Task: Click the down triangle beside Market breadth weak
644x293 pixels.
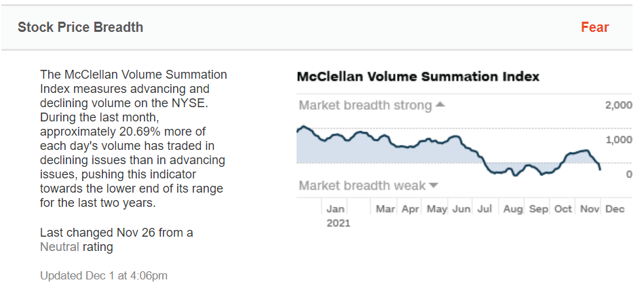Action: pyautogui.click(x=434, y=185)
